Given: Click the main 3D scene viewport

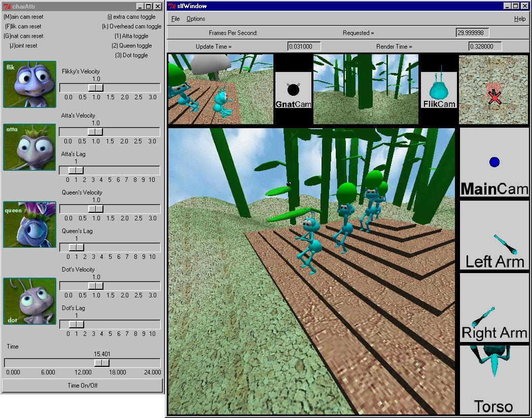Looking at the screenshot, I should click(x=311, y=271).
